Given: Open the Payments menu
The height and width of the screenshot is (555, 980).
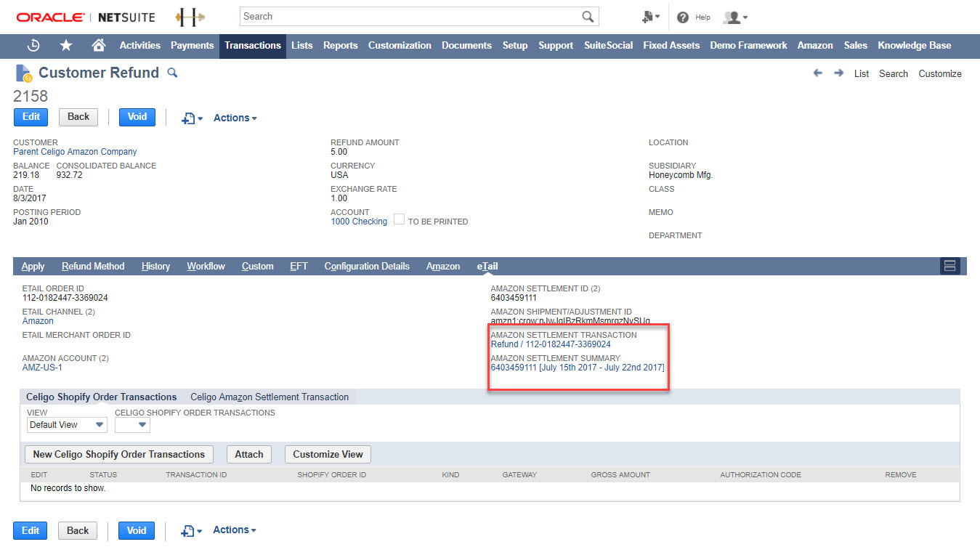Looking at the screenshot, I should pyautogui.click(x=193, y=45).
